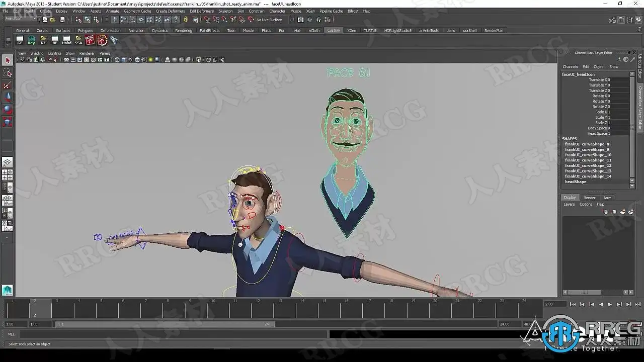Toggle the lock selection padlock icon
The image size is (644, 362).
coord(186,20)
